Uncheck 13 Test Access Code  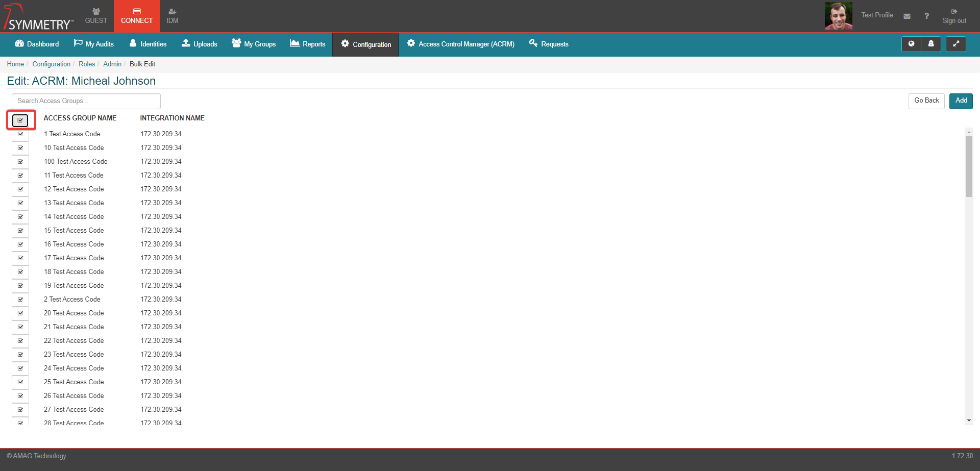(20, 203)
